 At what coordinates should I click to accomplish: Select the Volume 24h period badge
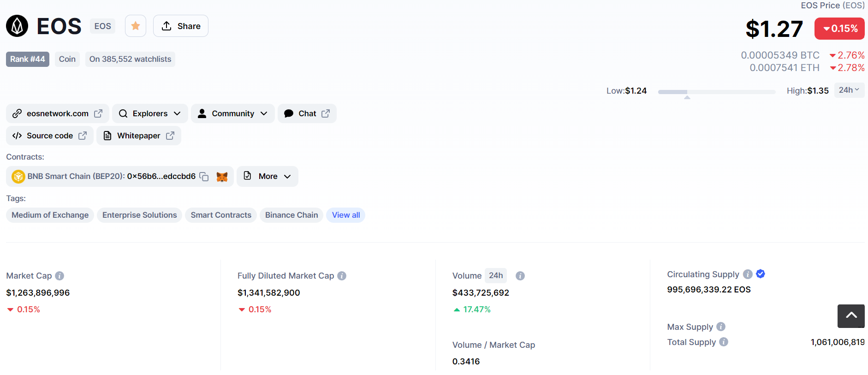tap(496, 275)
